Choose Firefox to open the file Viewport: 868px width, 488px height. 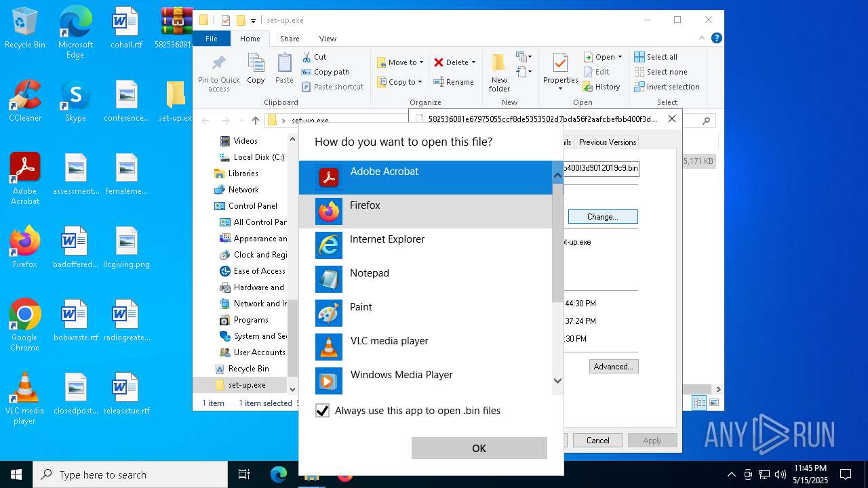tap(425, 211)
